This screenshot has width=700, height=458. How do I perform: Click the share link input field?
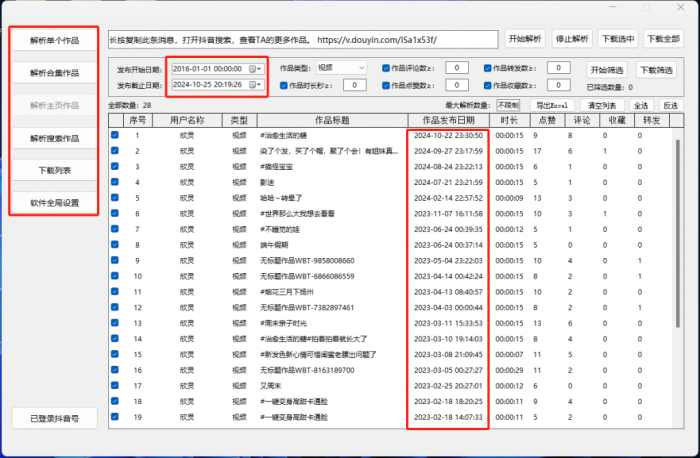pos(302,40)
